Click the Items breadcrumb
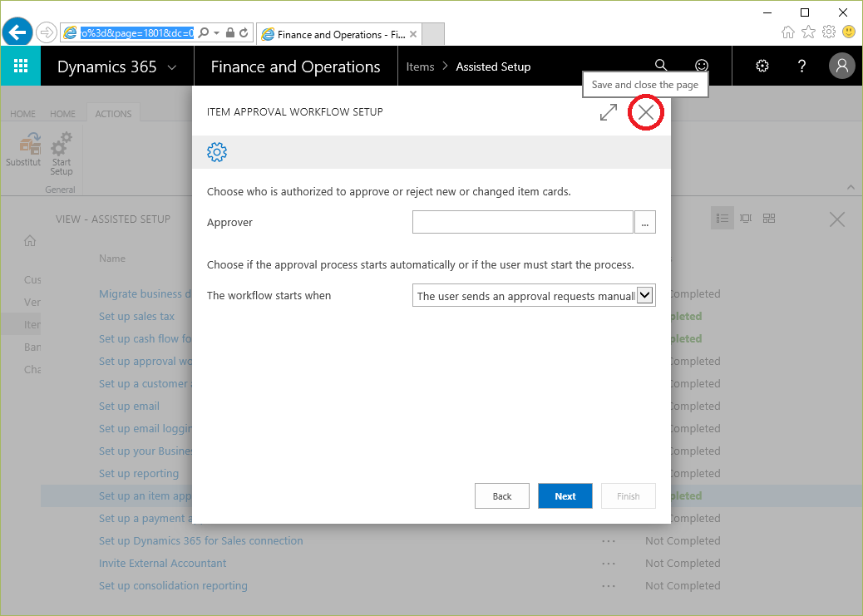This screenshot has width=863, height=616. 420,67
